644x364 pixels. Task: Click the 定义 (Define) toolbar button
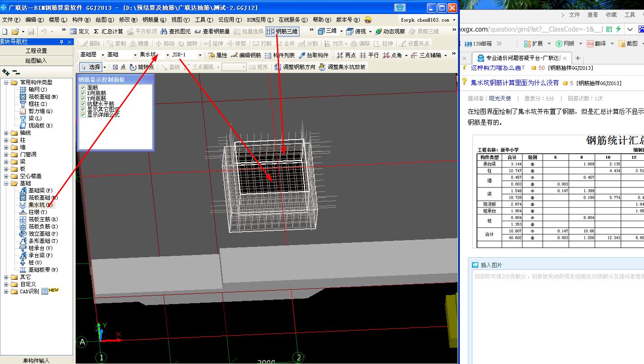point(80,32)
